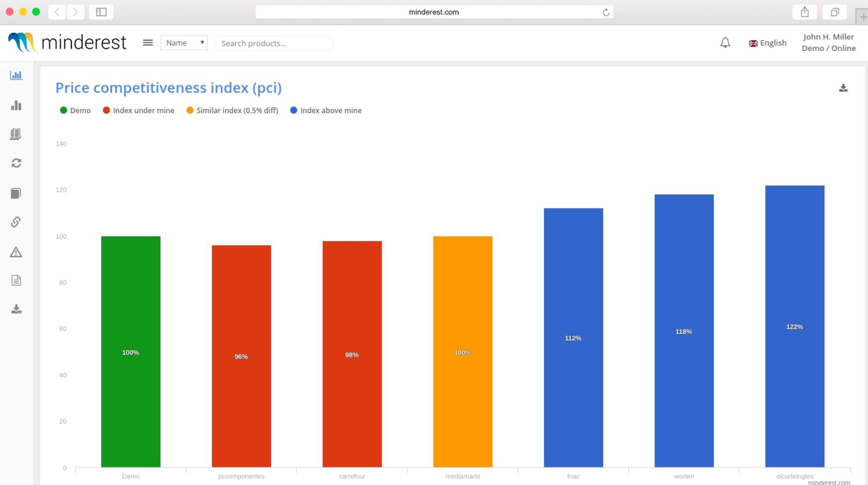The height and width of the screenshot is (485, 868).
Task: Select the green Demo bar
Action: 131,352
